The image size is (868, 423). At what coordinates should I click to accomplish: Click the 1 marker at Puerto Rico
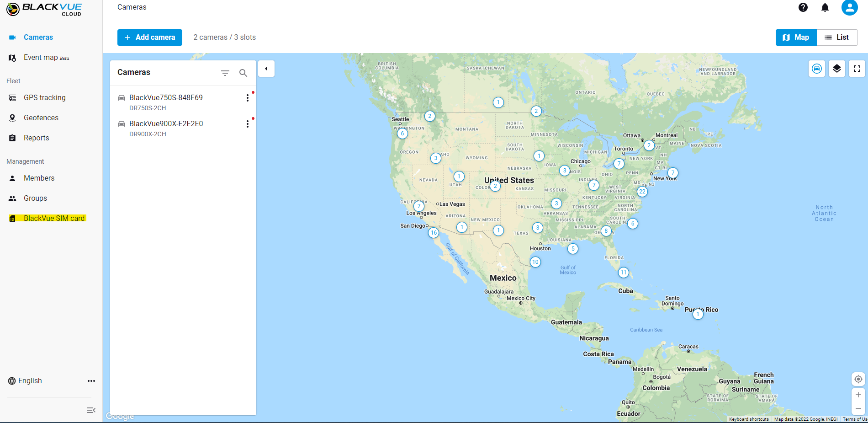tap(698, 314)
